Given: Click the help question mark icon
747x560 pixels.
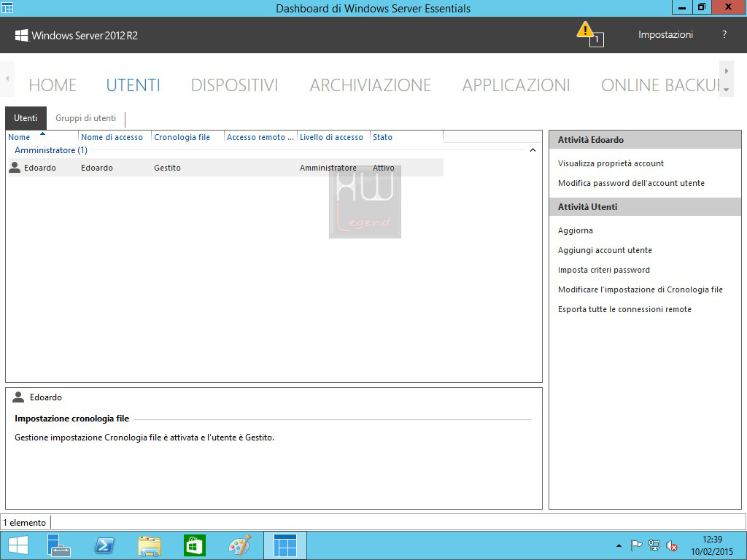Looking at the screenshot, I should click(724, 34).
